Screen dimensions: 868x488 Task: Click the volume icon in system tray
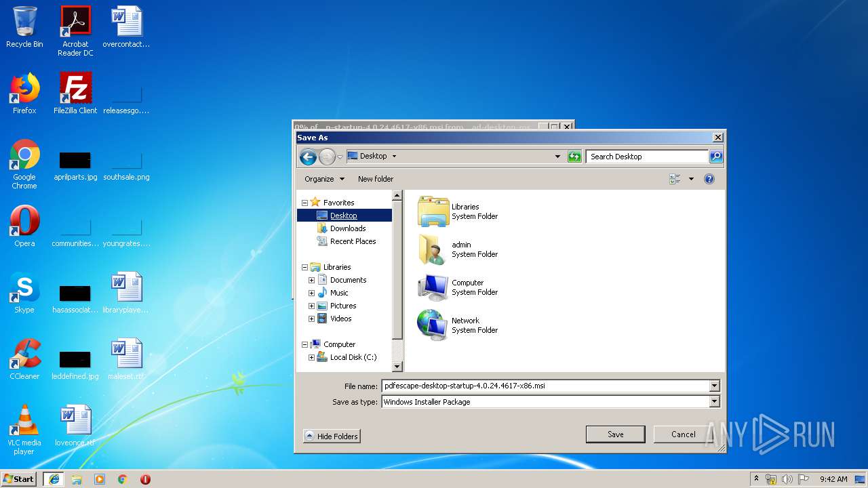(x=787, y=479)
